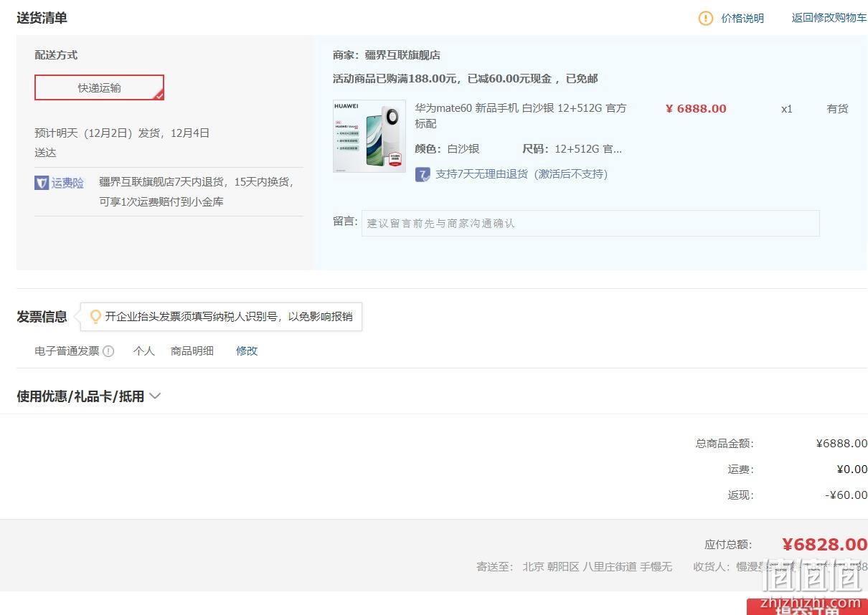The height and width of the screenshot is (615, 868).
Task: Open the 价格说明 link
Action: click(742, 18)
